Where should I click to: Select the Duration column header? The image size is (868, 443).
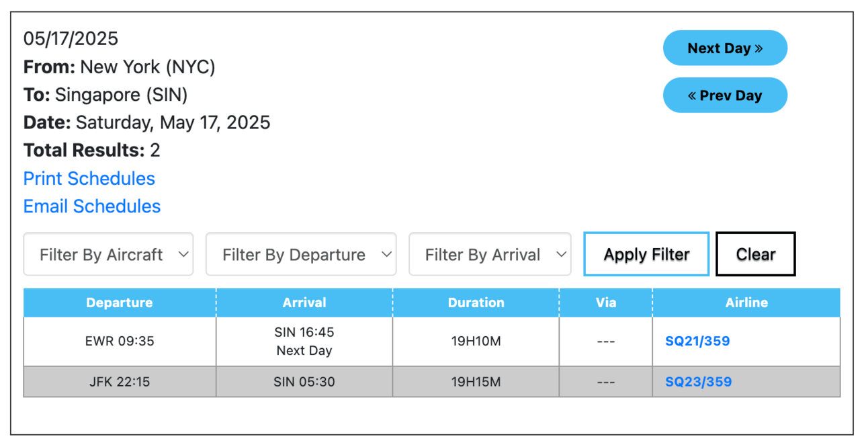click(476, 303)
